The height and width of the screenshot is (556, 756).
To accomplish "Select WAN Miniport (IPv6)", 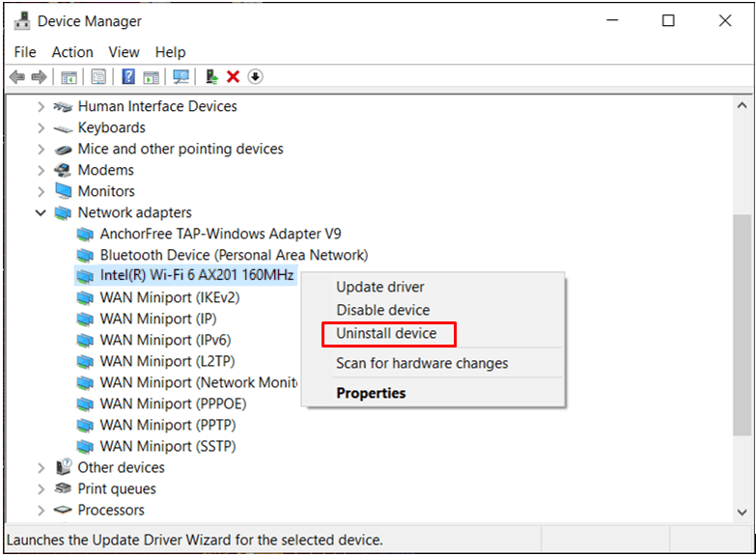I will point(165,340).
